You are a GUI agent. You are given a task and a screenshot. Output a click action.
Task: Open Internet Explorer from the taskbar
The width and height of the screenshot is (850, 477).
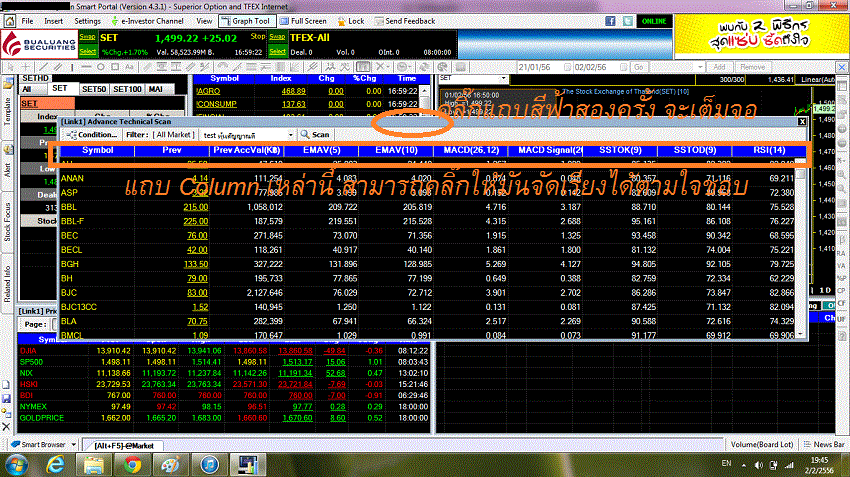pos(55,465)
